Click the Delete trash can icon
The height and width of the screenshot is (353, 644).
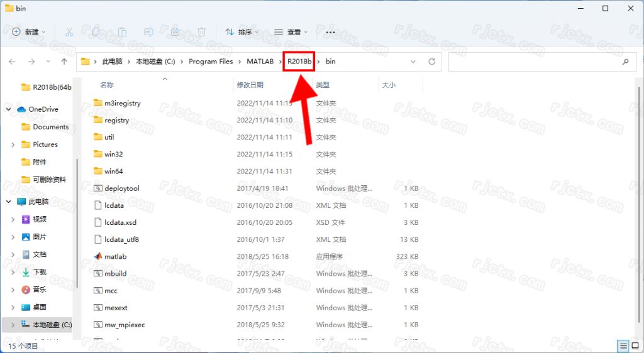pos(201,31)
